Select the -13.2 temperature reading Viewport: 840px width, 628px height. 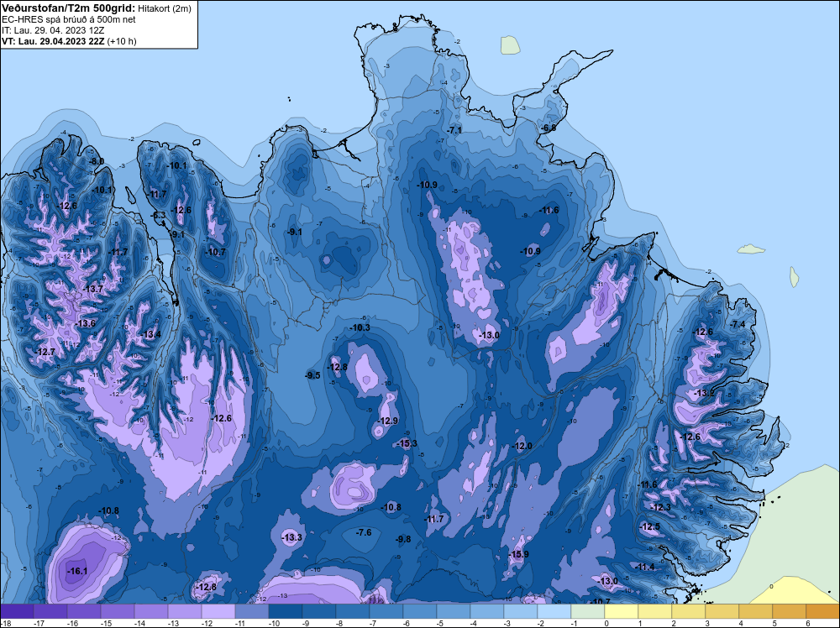click(x=704, y=393)
